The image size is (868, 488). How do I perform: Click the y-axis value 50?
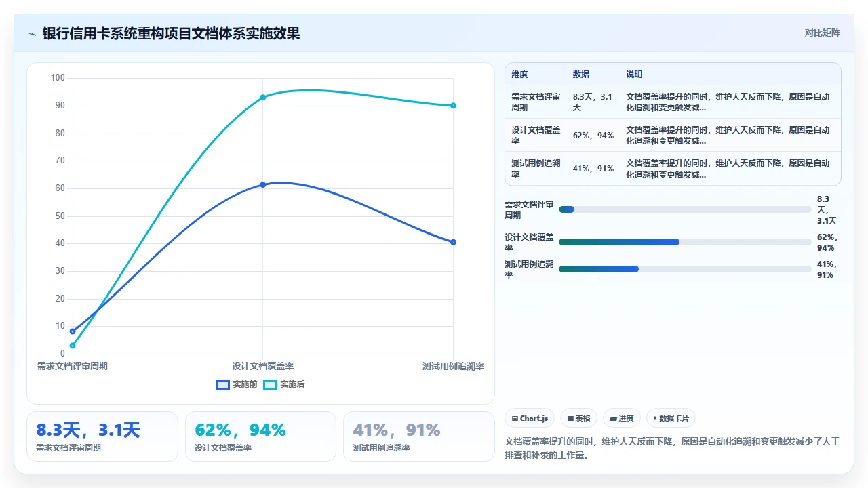point(60,216)
